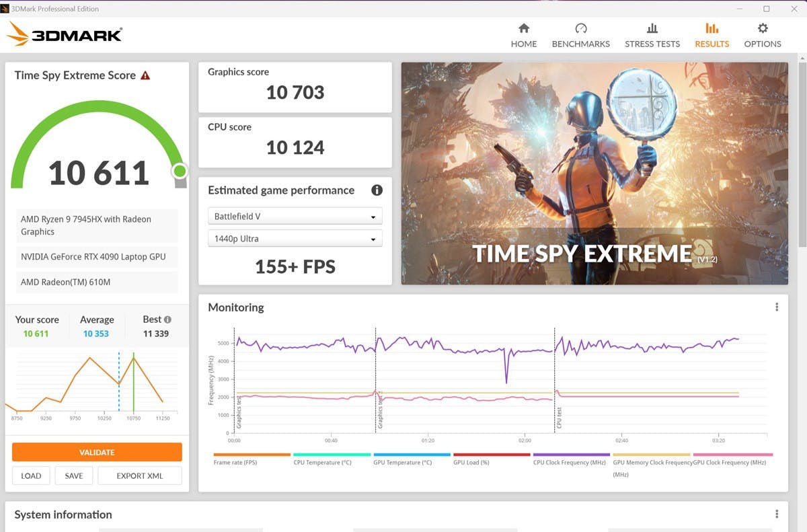This screenshot has height=532, width=807.
Task: Expand the 1440p Ultra resolution dropdown
Action: pos(295,239)
